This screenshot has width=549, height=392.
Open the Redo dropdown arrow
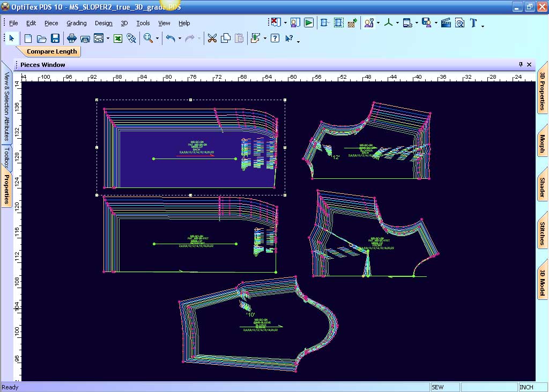click(x=199, y=37)
